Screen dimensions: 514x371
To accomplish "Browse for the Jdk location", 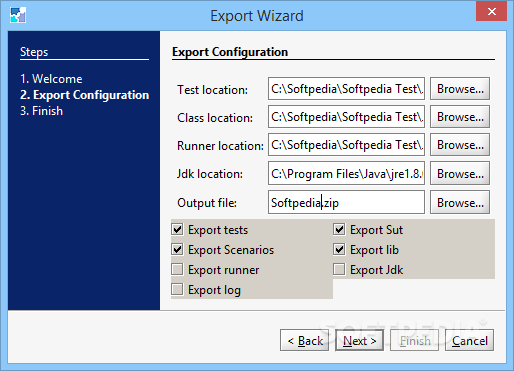I will [x=460, y=173].
